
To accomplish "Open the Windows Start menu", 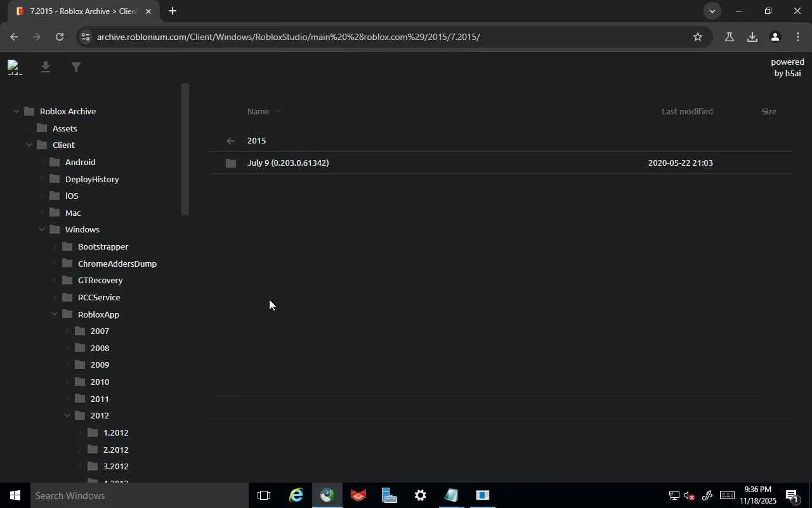I will point(15,495).
